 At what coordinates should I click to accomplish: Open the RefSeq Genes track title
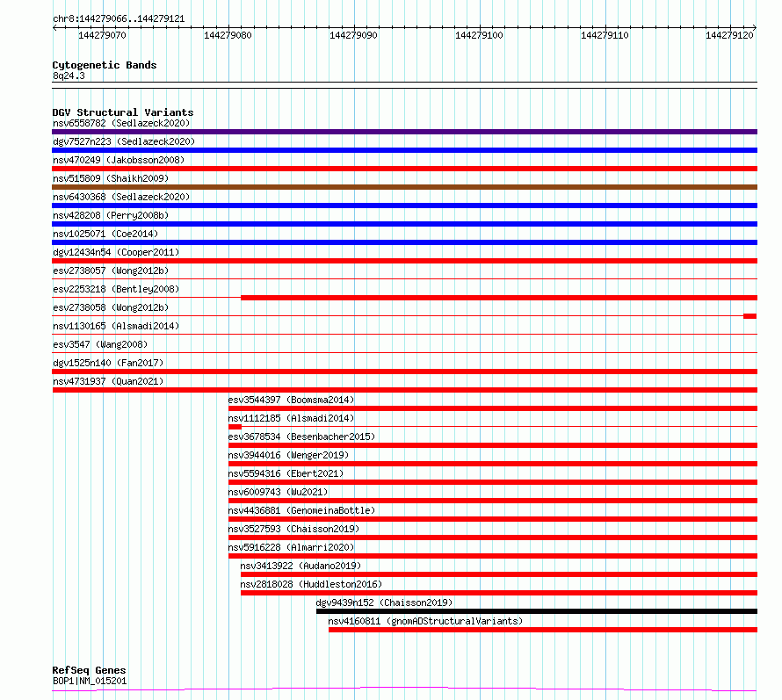(x=89, y=670)
